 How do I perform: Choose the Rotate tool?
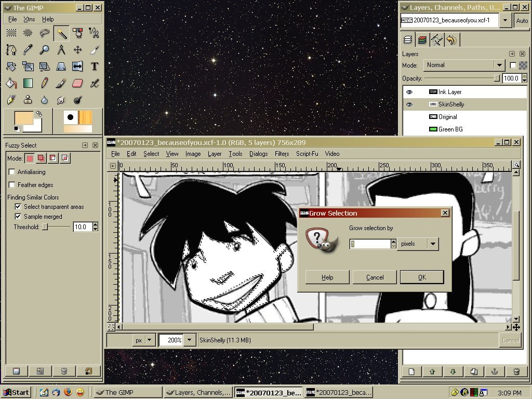[x=11, y=66]
